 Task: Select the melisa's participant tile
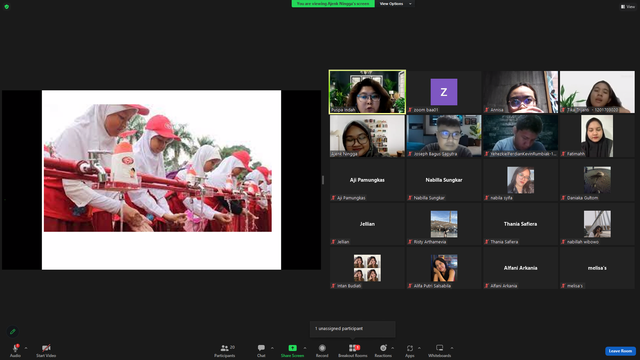[597, 268]
